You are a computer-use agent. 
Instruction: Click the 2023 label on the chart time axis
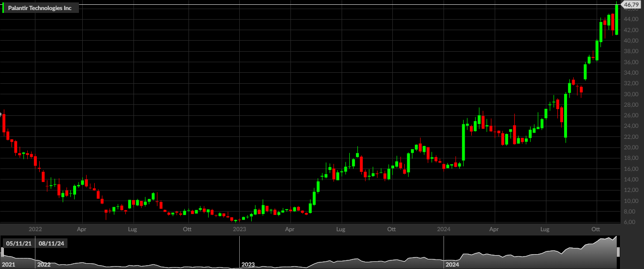click(x=239, y=229)
